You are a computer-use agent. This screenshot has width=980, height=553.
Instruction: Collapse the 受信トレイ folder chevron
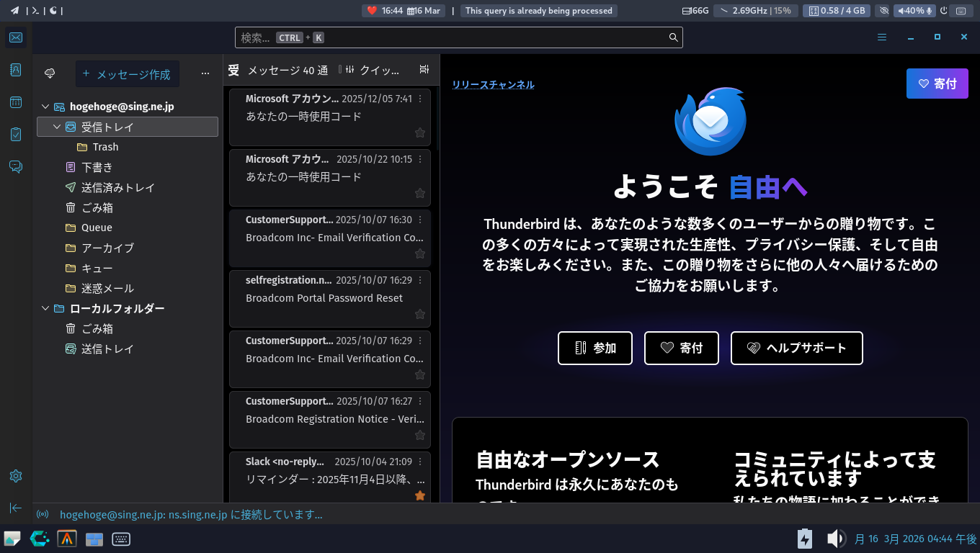click(x=57, y=127)
